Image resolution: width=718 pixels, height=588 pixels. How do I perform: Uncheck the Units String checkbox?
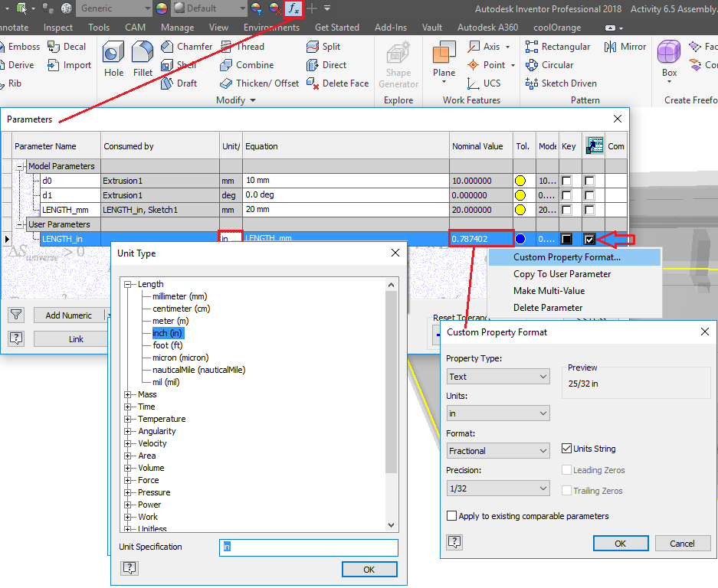coord(568,450)
